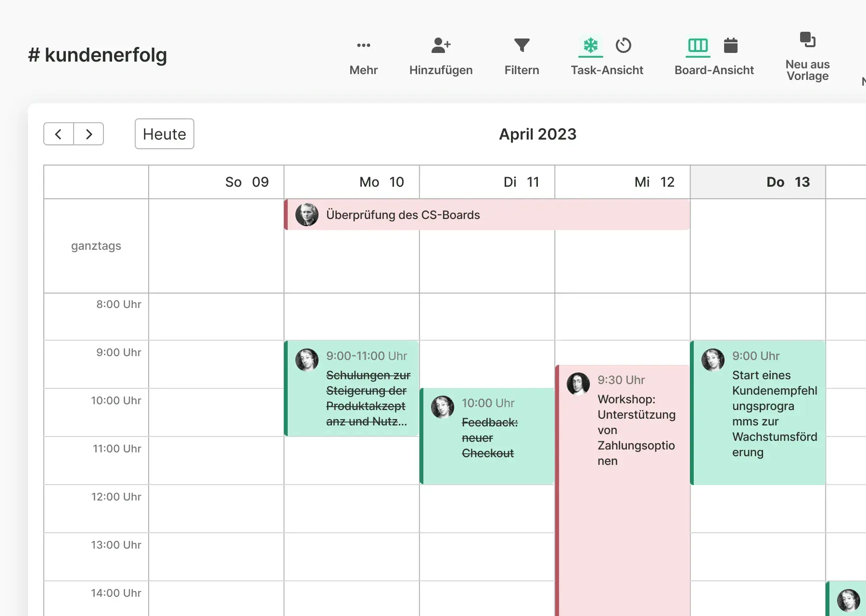Go to the previous week arrow
This screenshot has width=866, height=616.
59,134
